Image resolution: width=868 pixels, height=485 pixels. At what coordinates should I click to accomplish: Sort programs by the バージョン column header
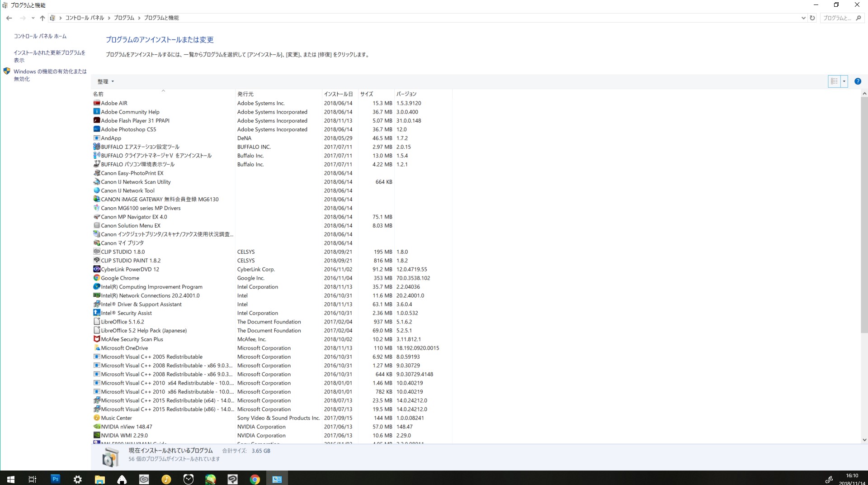coord(423,94)
